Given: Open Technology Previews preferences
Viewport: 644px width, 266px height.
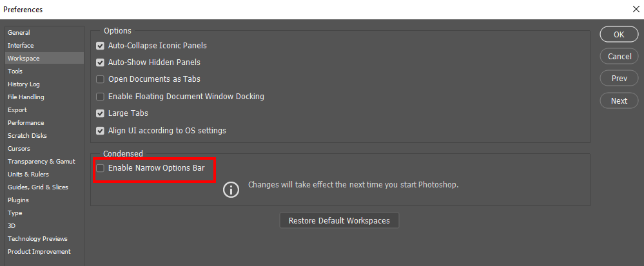Looking at the screenshot, I should click(x=37, y=238).
